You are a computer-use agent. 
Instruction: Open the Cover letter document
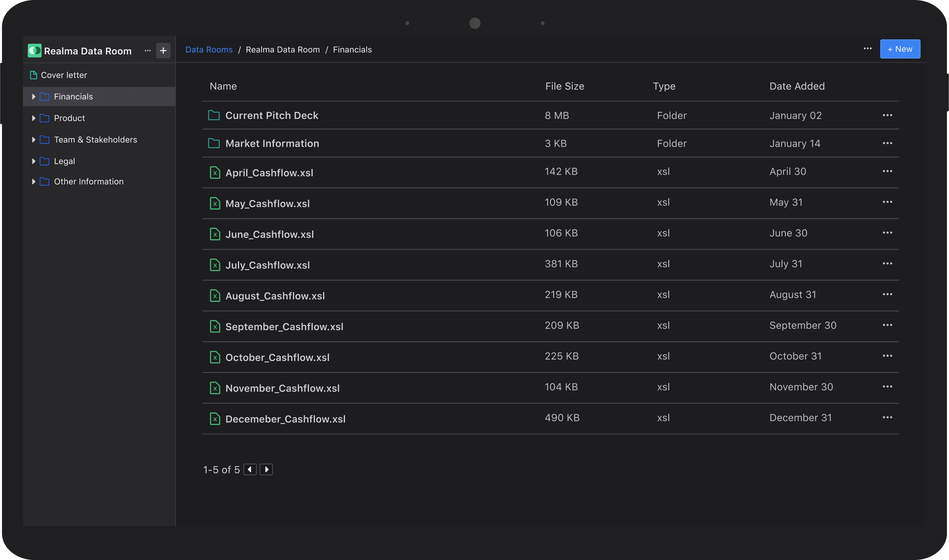tap(64, 75)
